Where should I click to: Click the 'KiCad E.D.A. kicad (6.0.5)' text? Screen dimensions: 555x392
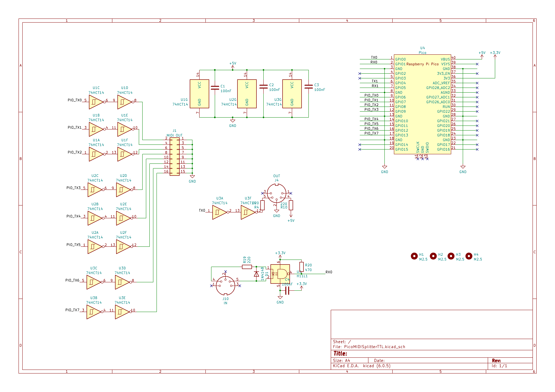(362, 366)
